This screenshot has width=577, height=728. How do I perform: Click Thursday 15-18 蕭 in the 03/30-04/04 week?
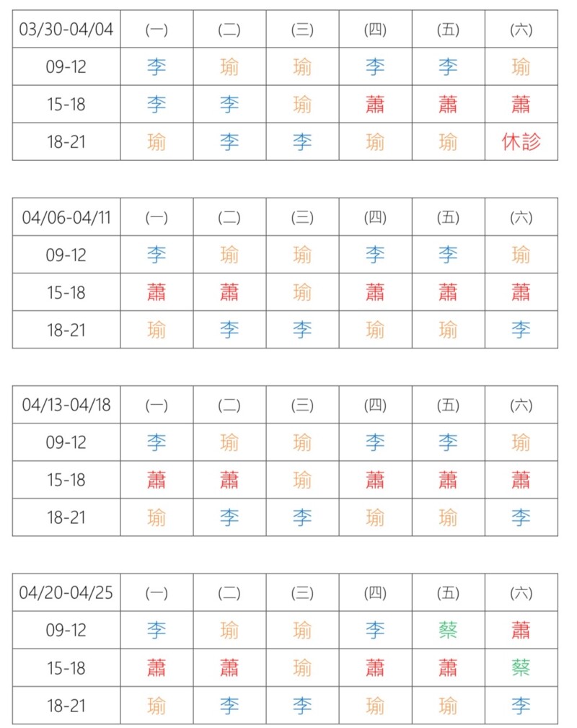[x=375, y=105]
